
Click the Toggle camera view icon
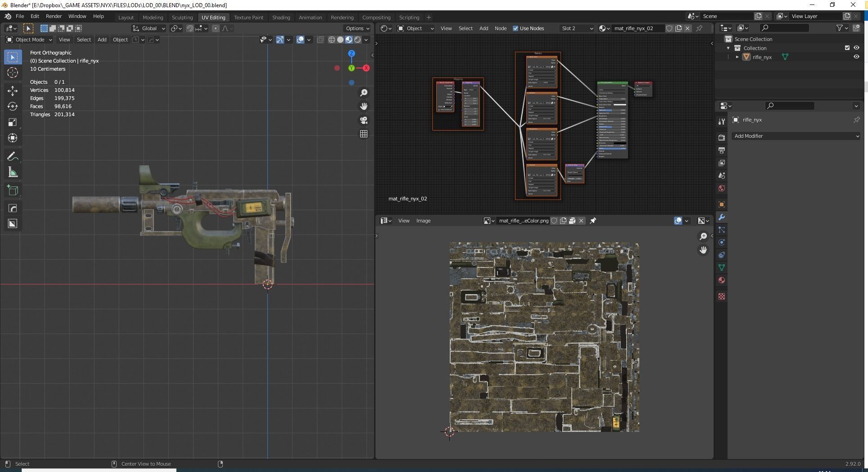363,120
